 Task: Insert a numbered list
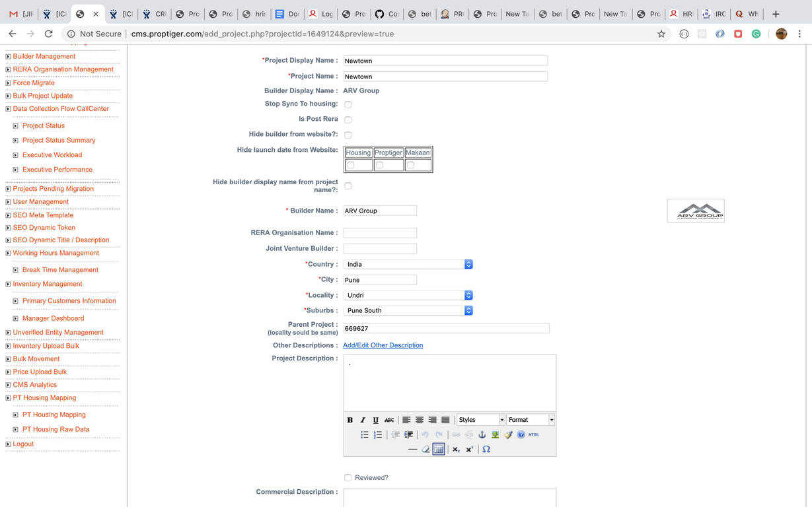pos(378,434)
